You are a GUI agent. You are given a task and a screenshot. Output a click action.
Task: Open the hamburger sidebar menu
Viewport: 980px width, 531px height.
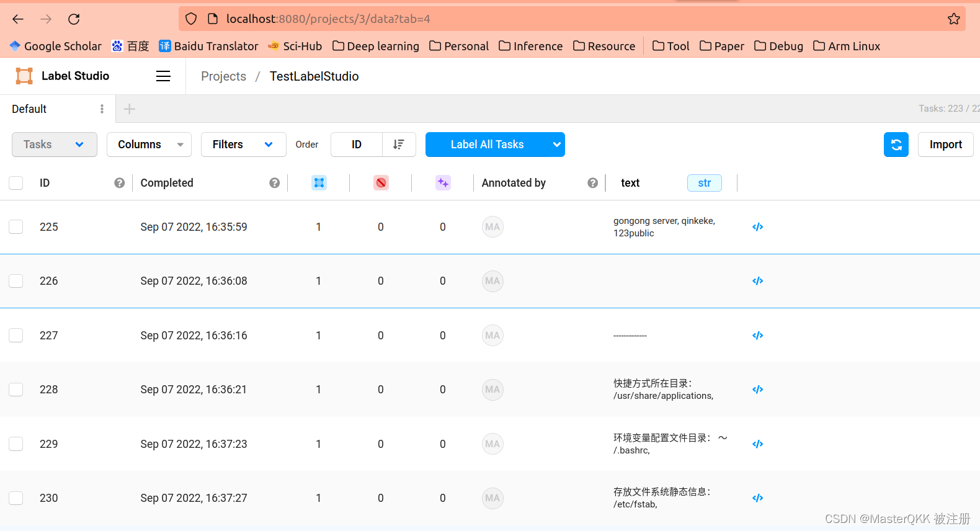(163, 76)
